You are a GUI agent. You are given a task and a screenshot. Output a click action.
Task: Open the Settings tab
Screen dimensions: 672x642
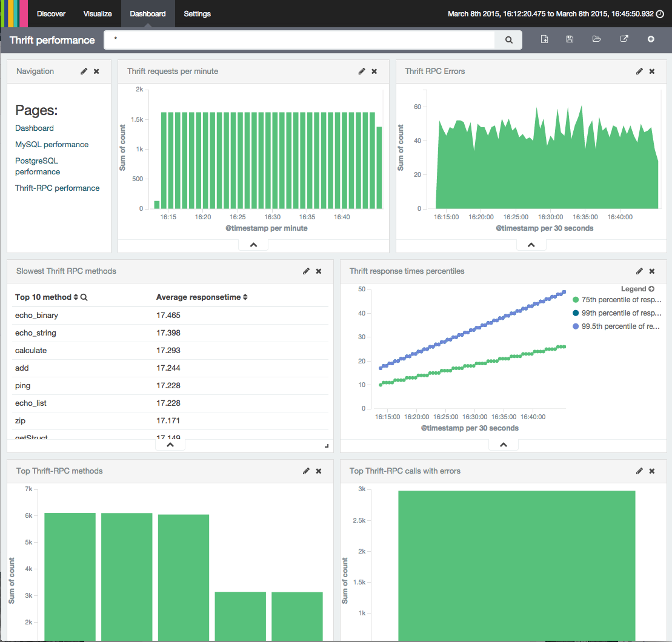[197, 14]
